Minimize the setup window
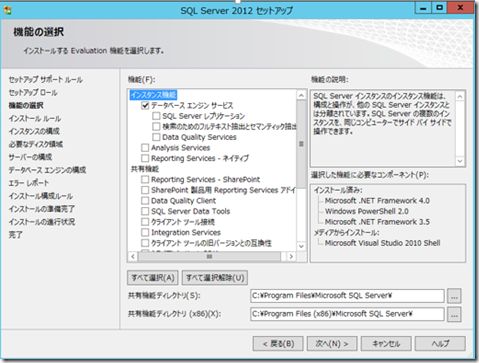This screenshot has height=363, width=479. click(423, 7)
